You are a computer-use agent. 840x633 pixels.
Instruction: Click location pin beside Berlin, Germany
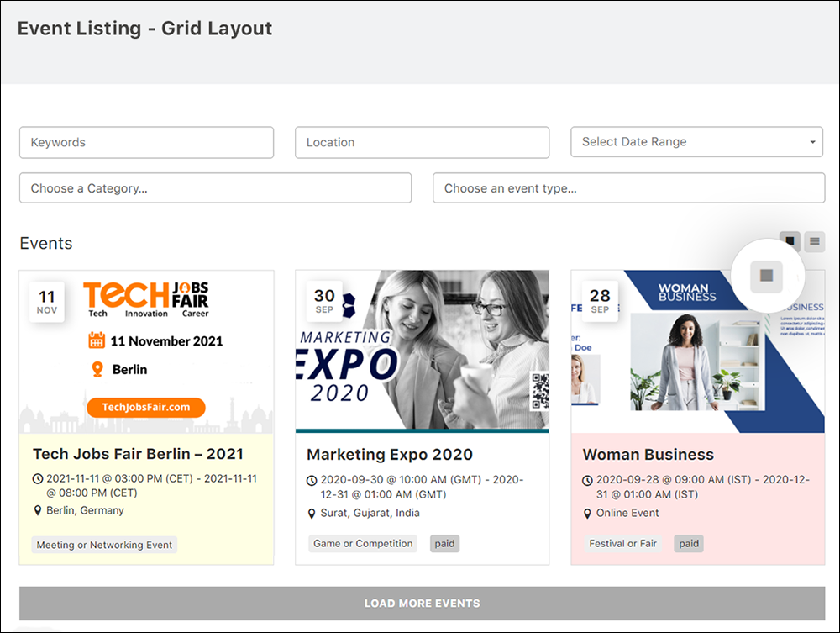38,511
